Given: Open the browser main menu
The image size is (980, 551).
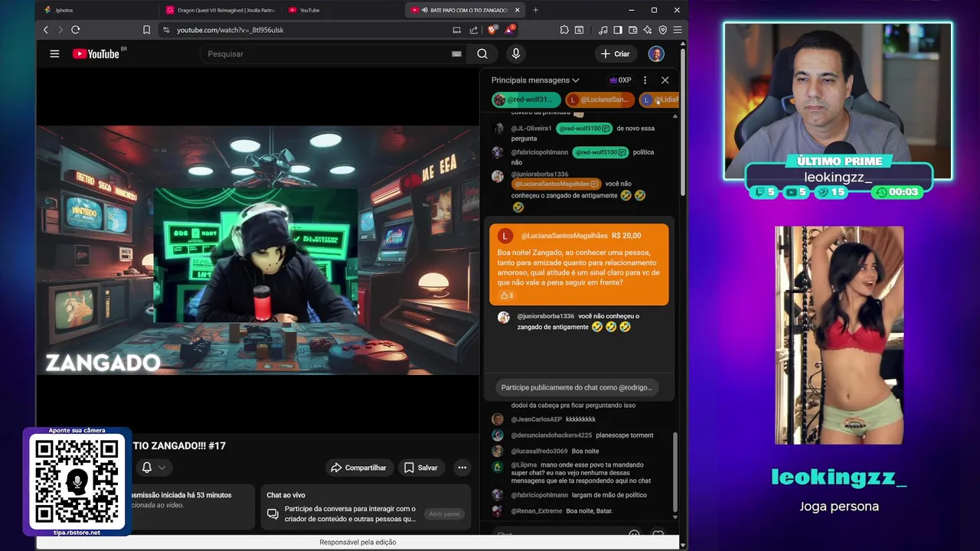Looking at the screenshot, I should click(677, 30).
